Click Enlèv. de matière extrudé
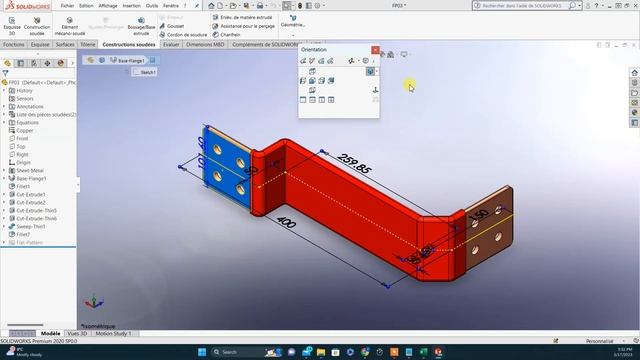The width and height of the screenshot is (640, 360). tap(242, 17)
